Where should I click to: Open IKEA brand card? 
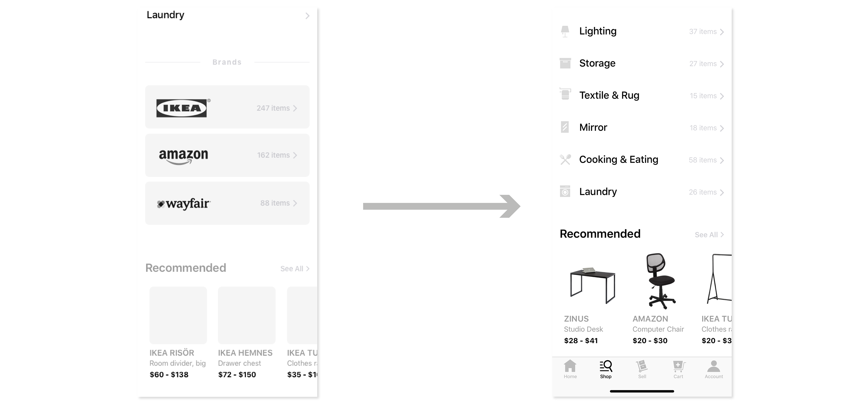click(x=227, y=107)
